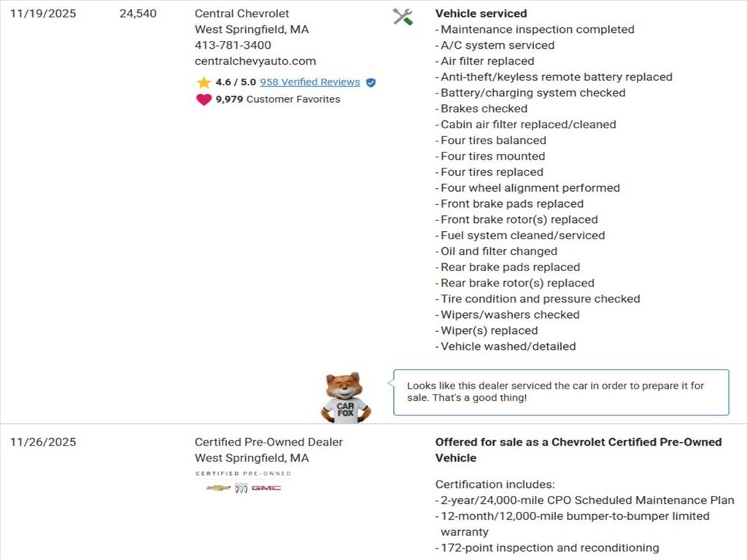Click the Chevrolet bowtie logo
747x560 pixels.
(218, 488)
